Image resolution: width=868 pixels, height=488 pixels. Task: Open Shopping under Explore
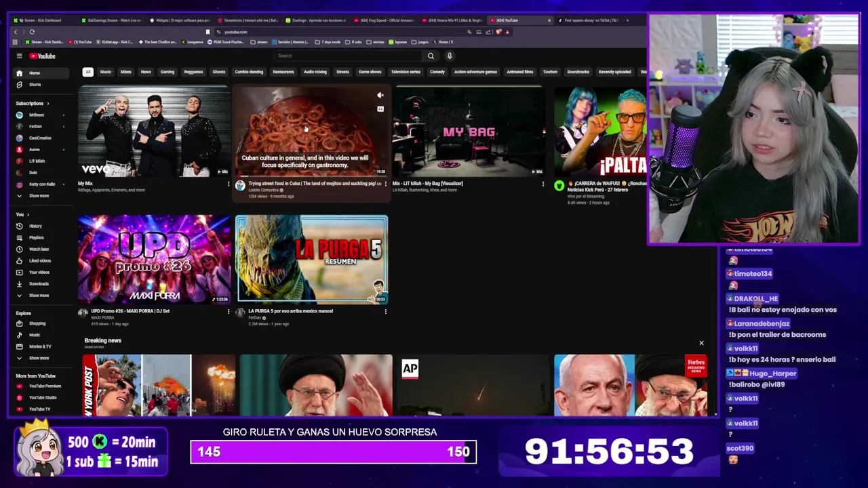[x=41, y=323]
